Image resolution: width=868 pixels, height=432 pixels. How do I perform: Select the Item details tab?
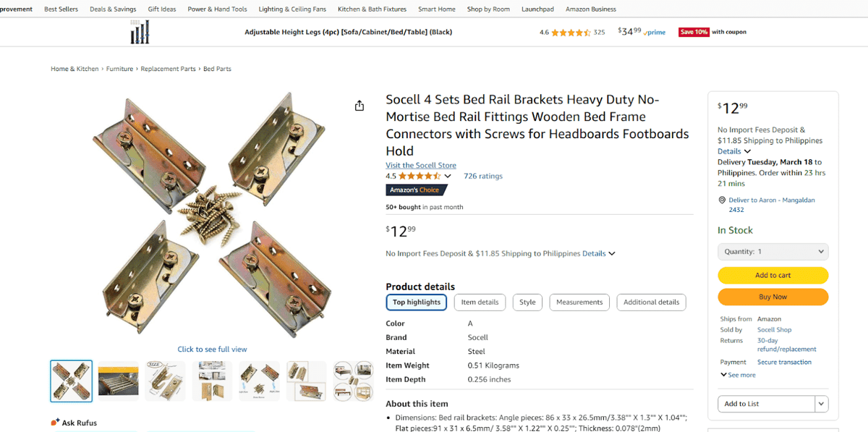click(x=480, y=302)
